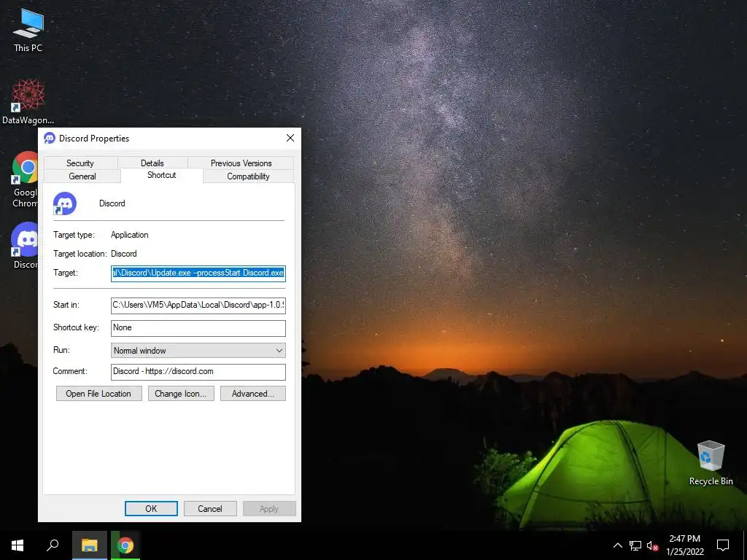Show hidden system tray icons

[x=617, y=545]
